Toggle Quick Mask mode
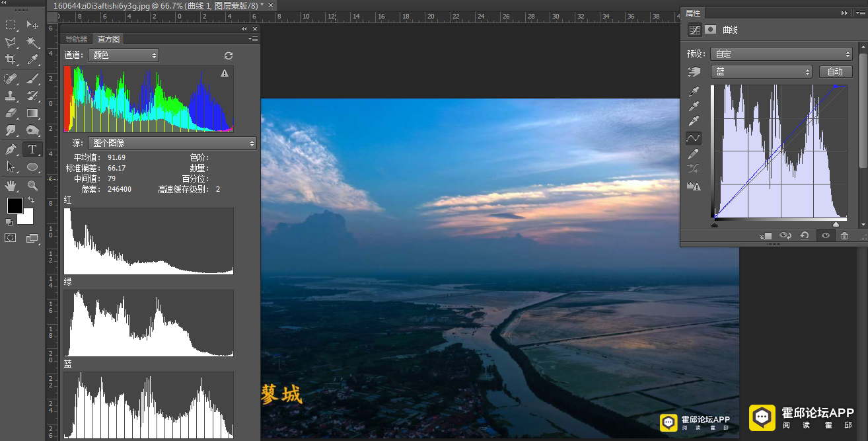Screen dimensions: 868x441 [x=11, y=238]
